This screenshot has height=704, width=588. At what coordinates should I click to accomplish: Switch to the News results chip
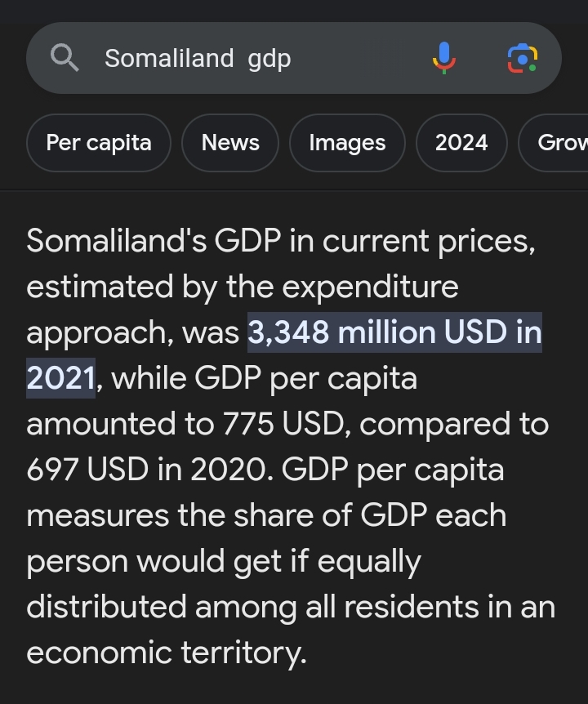(230, 143)
